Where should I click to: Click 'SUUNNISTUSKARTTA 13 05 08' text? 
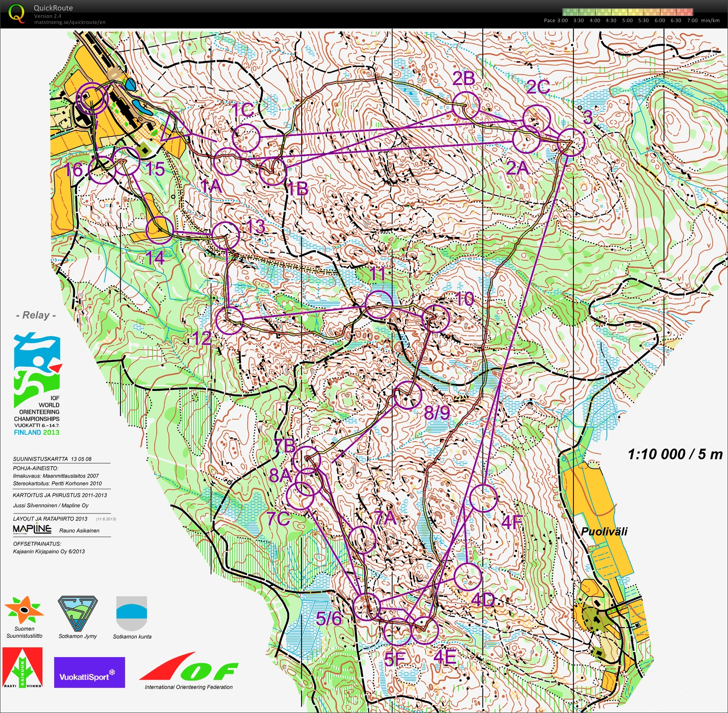tap(52, 459)
